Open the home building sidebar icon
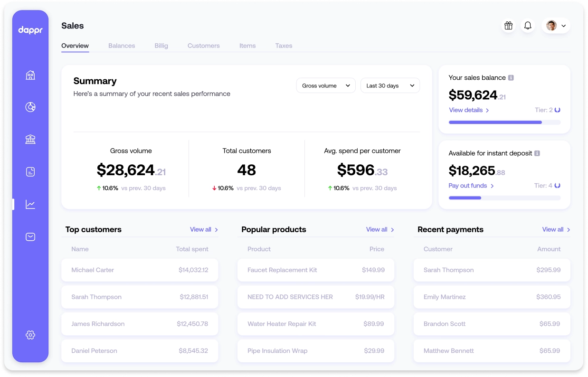The image size is (588, 377). click(x=30, y=75)
